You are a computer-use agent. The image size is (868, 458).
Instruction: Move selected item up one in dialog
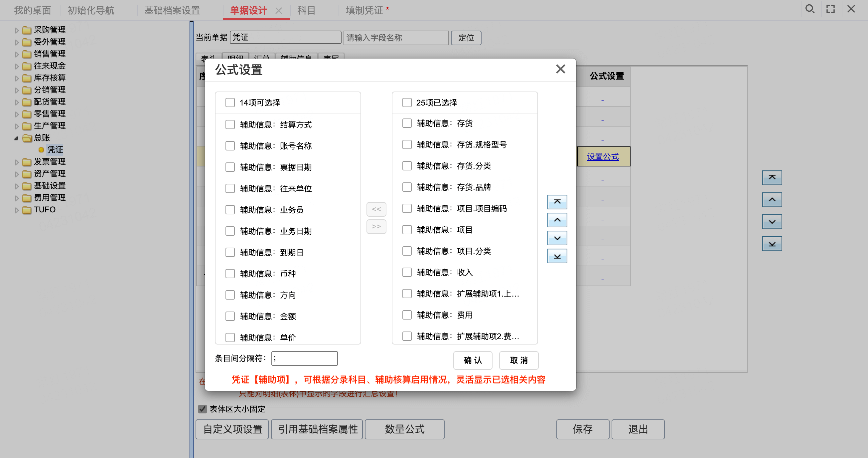(557, 220)
